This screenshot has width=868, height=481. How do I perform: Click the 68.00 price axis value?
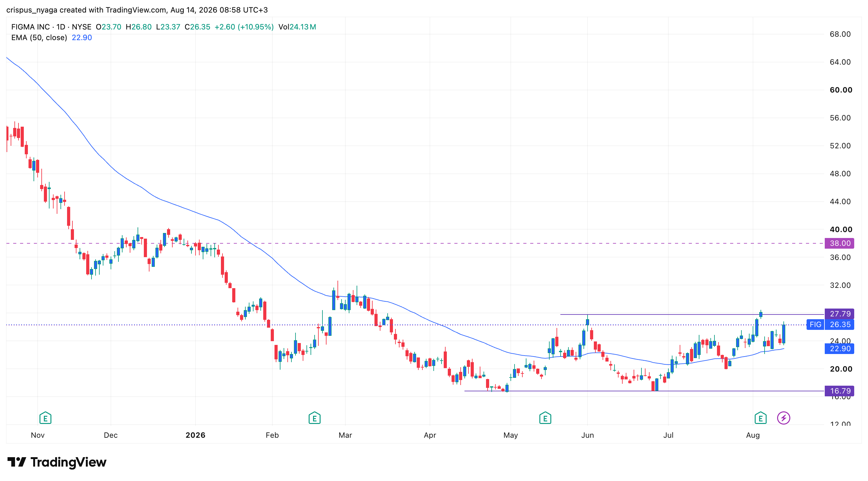pos(840,34)
